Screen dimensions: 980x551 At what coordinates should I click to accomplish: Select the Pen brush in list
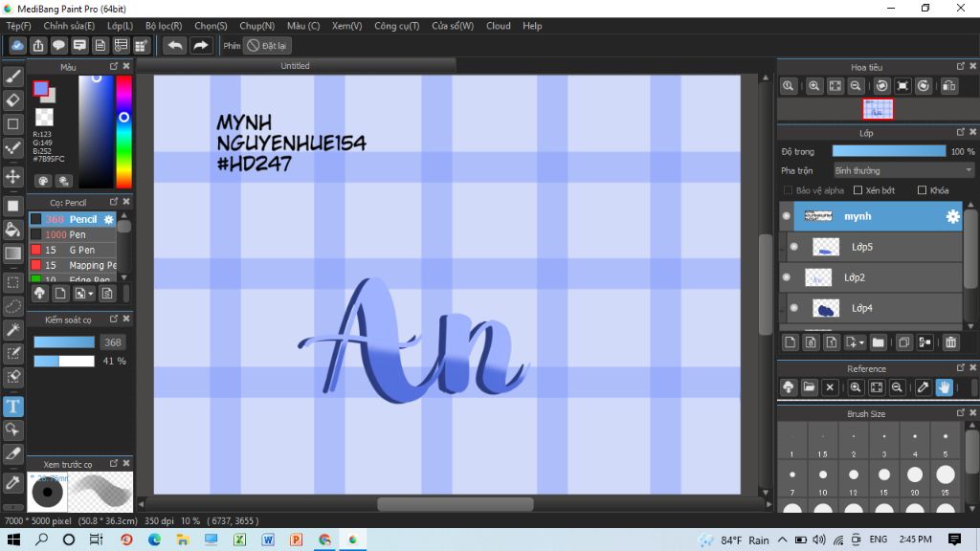(73, 235)
